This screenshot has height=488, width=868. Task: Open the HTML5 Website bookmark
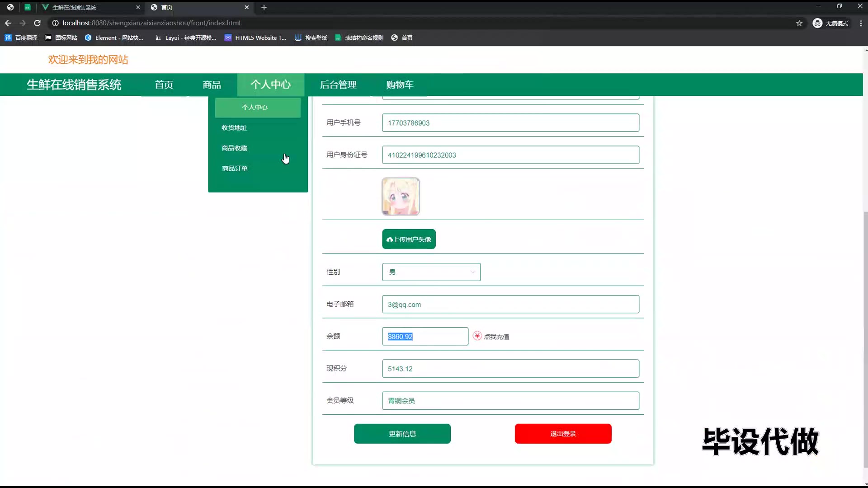pyautogui.click(x=255, y=38)
